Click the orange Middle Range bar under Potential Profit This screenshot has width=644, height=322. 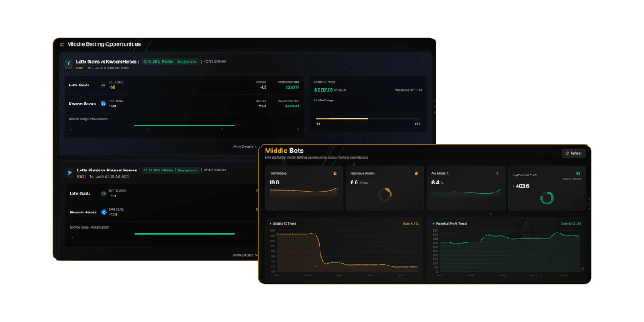coord(341,118)
